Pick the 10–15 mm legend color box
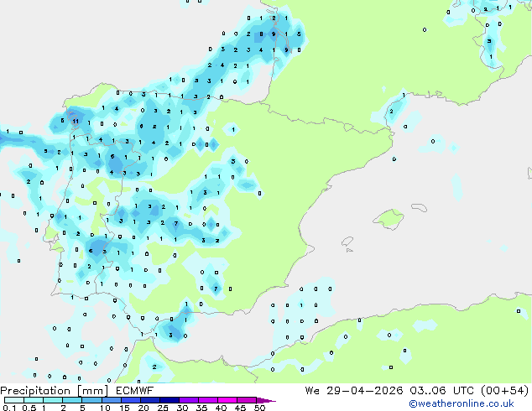The width and height of the screenshot is (532, 411). [112, 400]
